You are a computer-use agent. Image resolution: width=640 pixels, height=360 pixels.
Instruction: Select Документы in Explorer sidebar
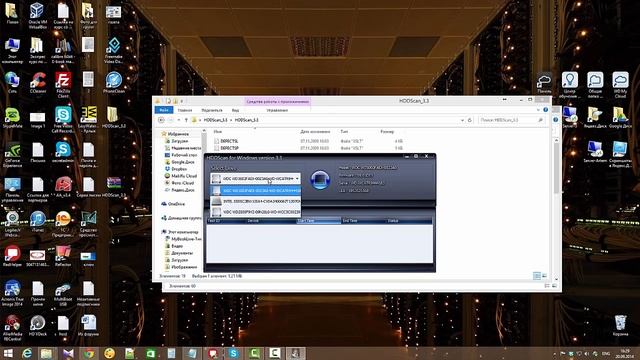(x=179, y=253)
